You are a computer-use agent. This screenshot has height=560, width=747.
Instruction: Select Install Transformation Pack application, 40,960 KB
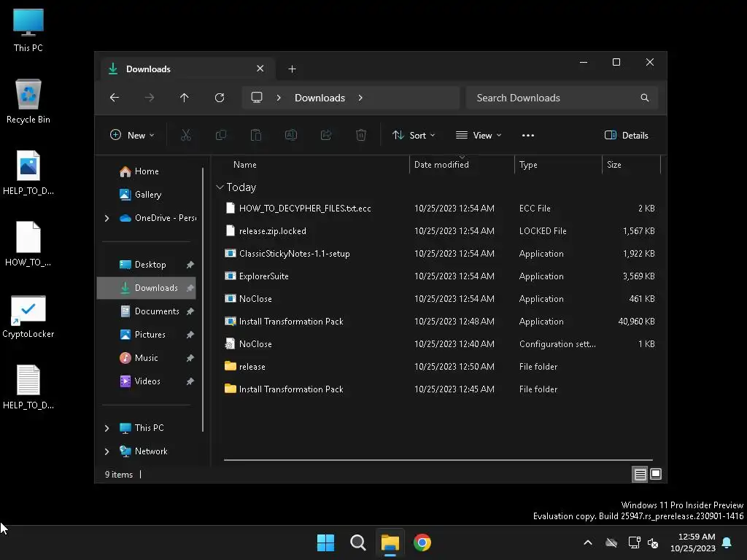(x=438, y=322)
